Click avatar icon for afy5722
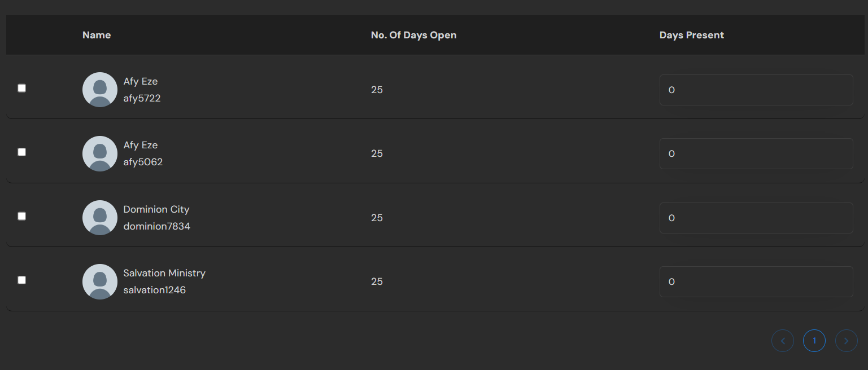The width and height of the screenshot is (868, 370). click(100, 90)
